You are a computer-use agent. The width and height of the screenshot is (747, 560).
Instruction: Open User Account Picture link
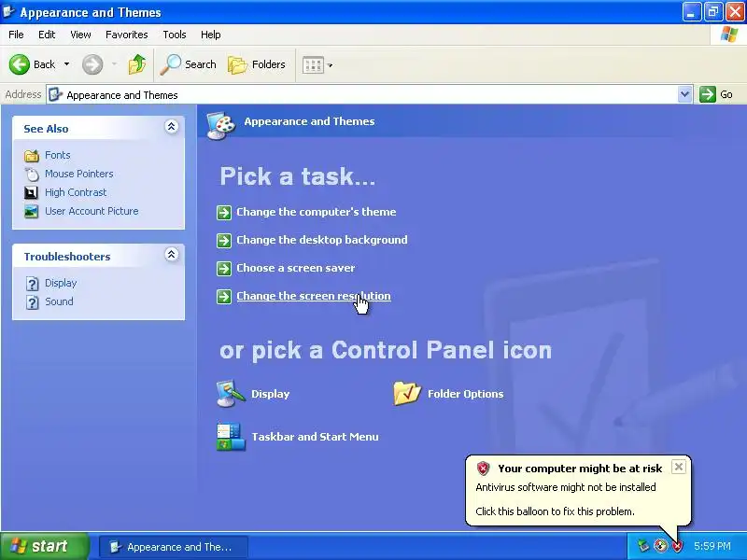pos(92,211)
